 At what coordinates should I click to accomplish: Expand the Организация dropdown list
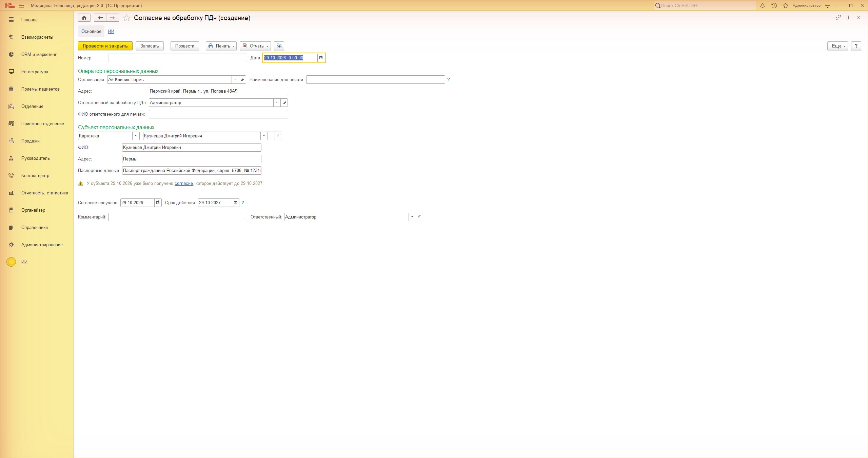tap(235, 79)
